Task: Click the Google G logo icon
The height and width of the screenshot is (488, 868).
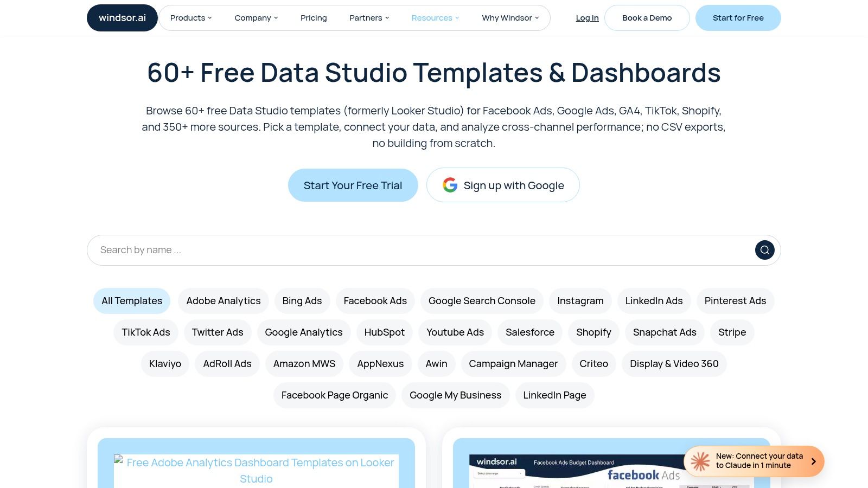Action: [450, 185]
